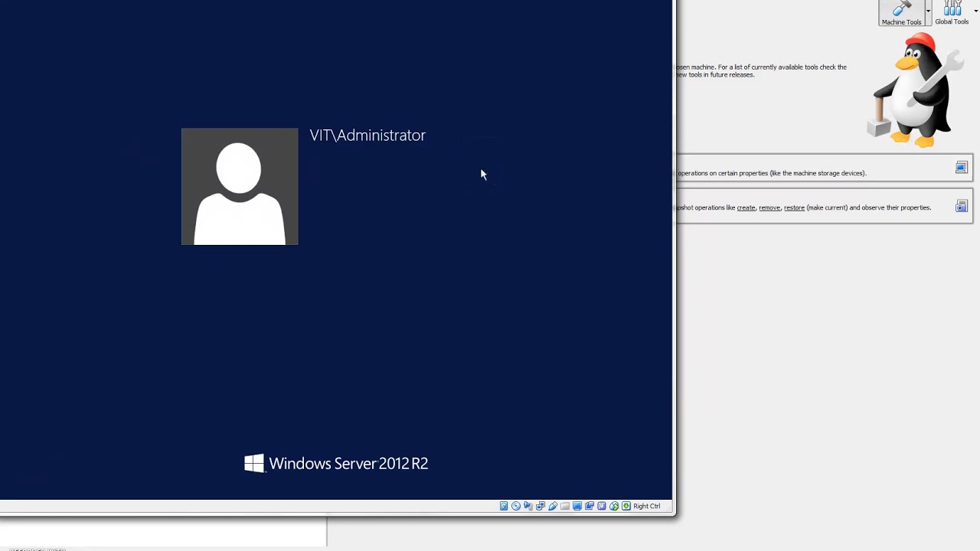Click the CPU chip icon in VM status bar

(602, 506)
